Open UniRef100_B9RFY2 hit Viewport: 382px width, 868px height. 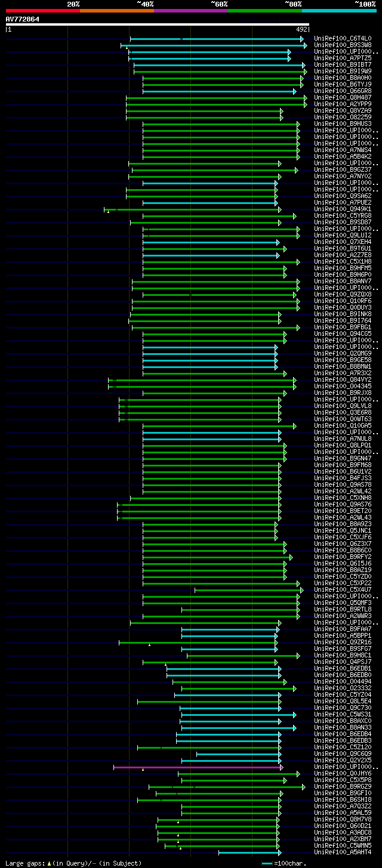tap(343, 557)
